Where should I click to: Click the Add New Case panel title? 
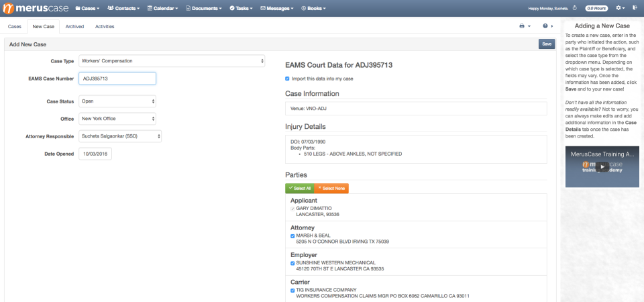coord(28,44)
